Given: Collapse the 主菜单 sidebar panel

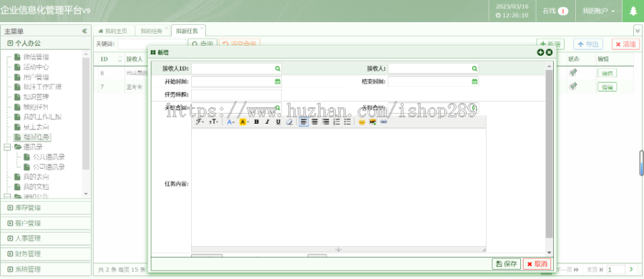Looking at the screenshot, I should (84, 31).
